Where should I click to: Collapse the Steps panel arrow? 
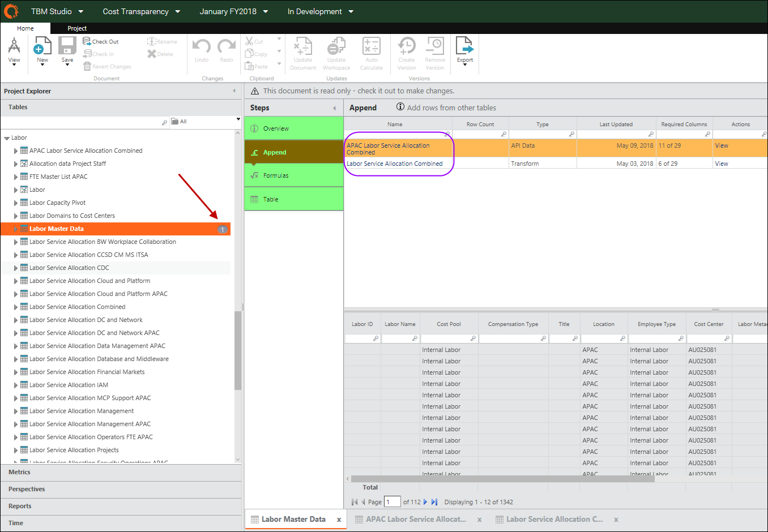pyautogui.click(x=334, y=108)
